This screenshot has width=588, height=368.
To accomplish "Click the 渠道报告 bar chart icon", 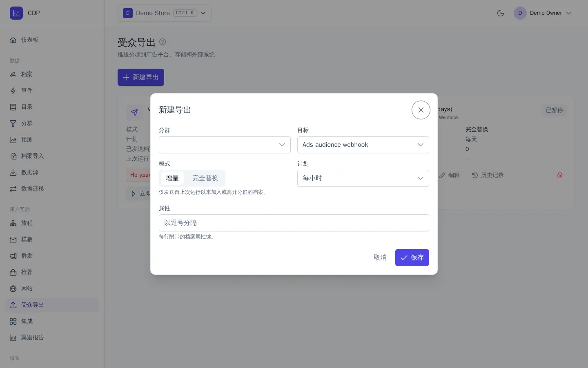I will [13, 338].
